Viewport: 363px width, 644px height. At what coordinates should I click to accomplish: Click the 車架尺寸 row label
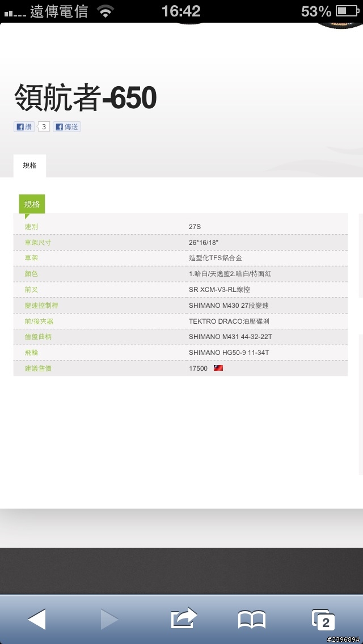pyautogui.click(x=38, y=242)
